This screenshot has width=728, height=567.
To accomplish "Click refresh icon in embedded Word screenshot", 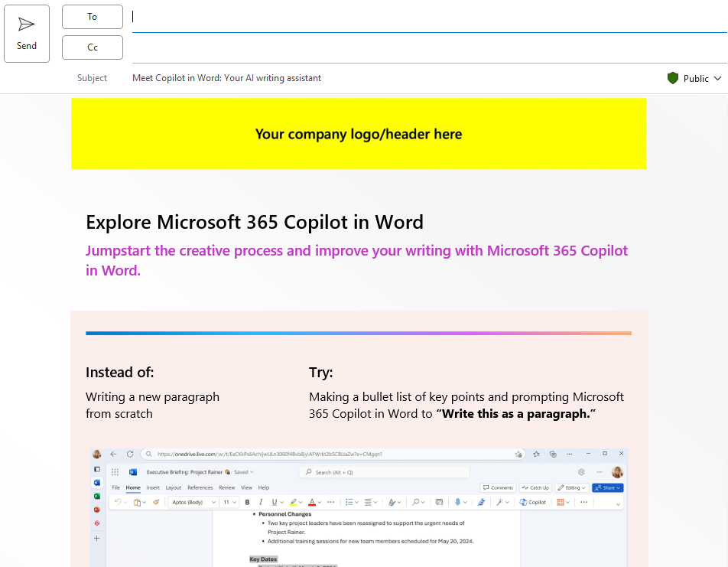I will tap(130, 454).
